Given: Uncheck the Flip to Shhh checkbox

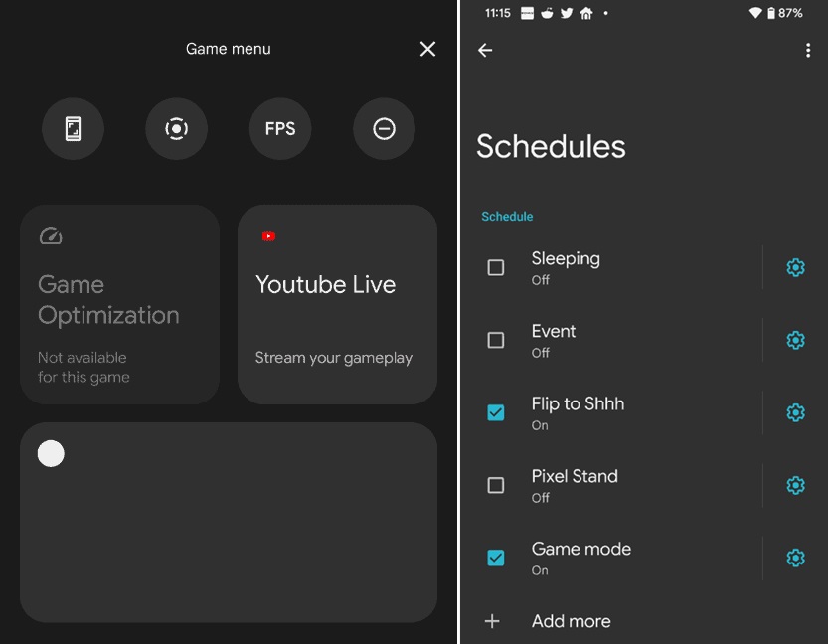Looking at the screenshot, I should (x=495, y=412).
